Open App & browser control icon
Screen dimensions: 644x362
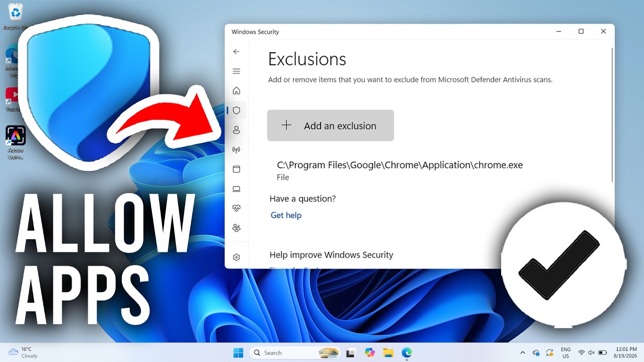(x=236, y=169)
